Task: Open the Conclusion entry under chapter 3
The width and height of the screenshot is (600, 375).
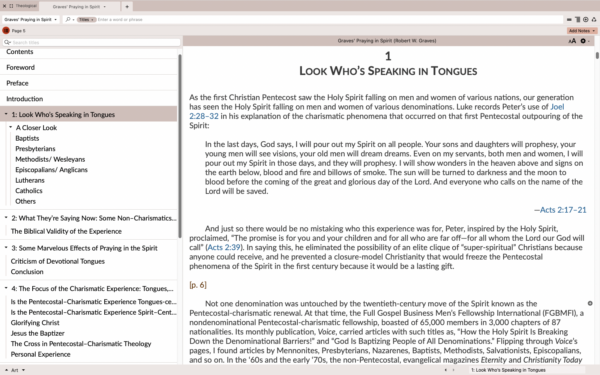Action: tap(27, 272)
